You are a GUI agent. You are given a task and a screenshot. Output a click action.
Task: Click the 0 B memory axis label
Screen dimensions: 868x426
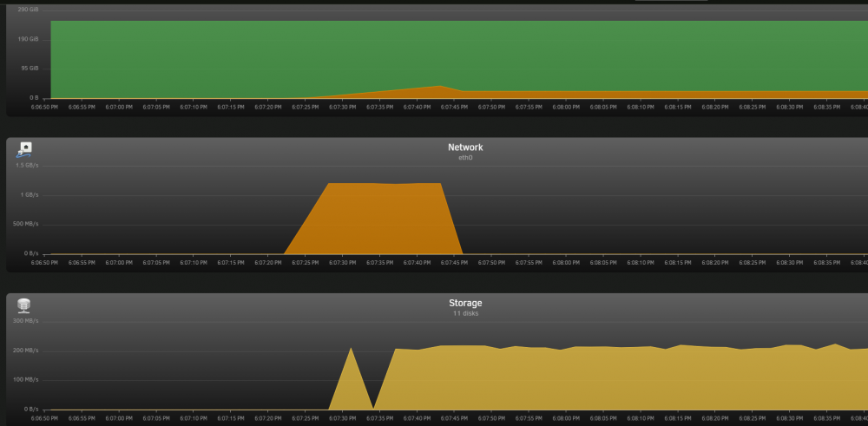coord(34,98)
